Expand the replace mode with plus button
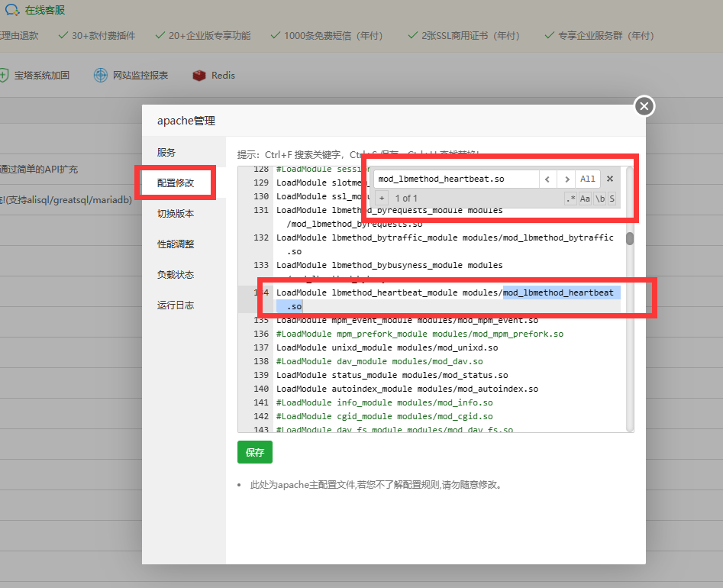 point(382,199)
